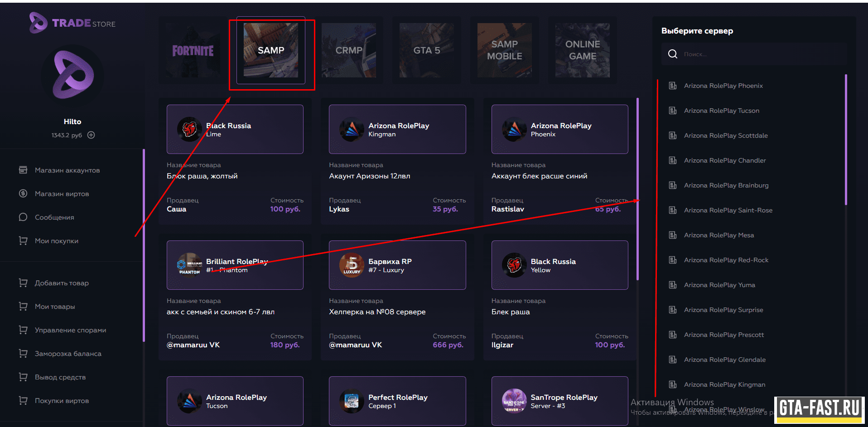The width and height of the screenshot is (868, 427).
Task: Go to Сообщения
Action: point(54,217)
